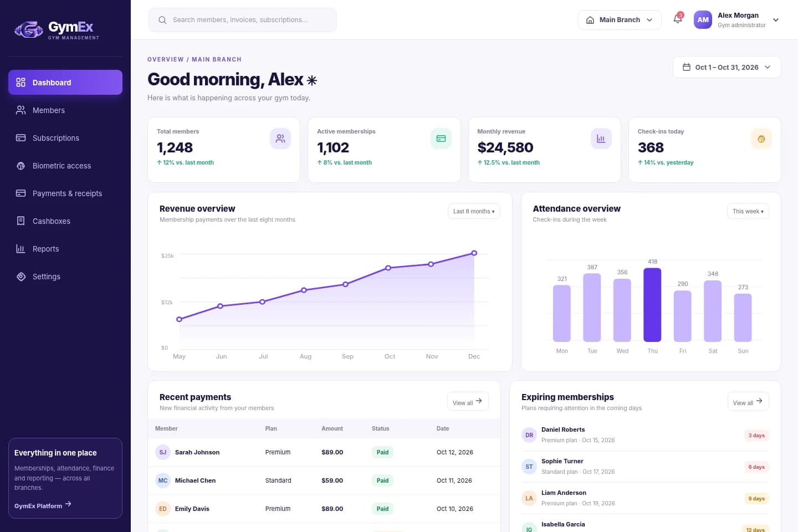Click Michael Chen's MC avatar

pyautogui.click(x=163, y=480)
